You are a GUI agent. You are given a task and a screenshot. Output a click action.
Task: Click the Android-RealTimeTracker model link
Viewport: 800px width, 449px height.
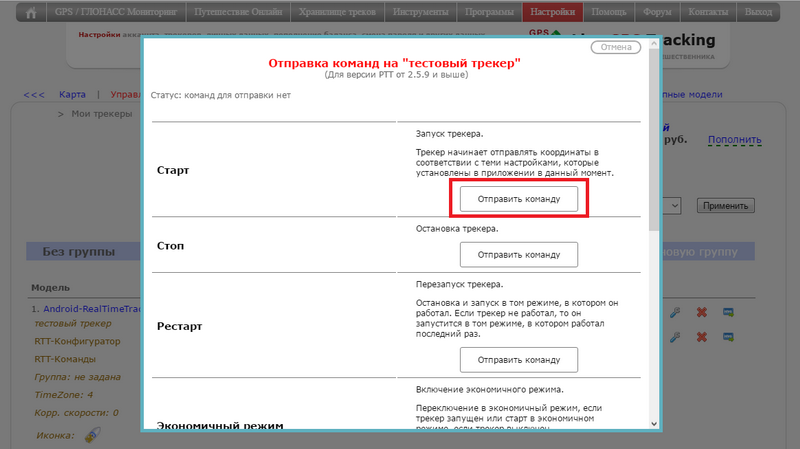[90, 310]
